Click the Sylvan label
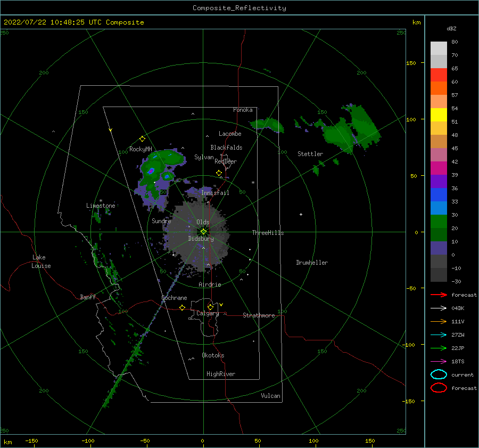 tap(204, 157)
